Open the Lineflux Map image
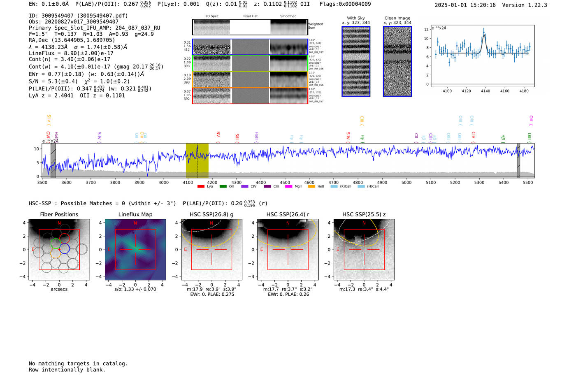The image size is (576, 392). (135, 250)
